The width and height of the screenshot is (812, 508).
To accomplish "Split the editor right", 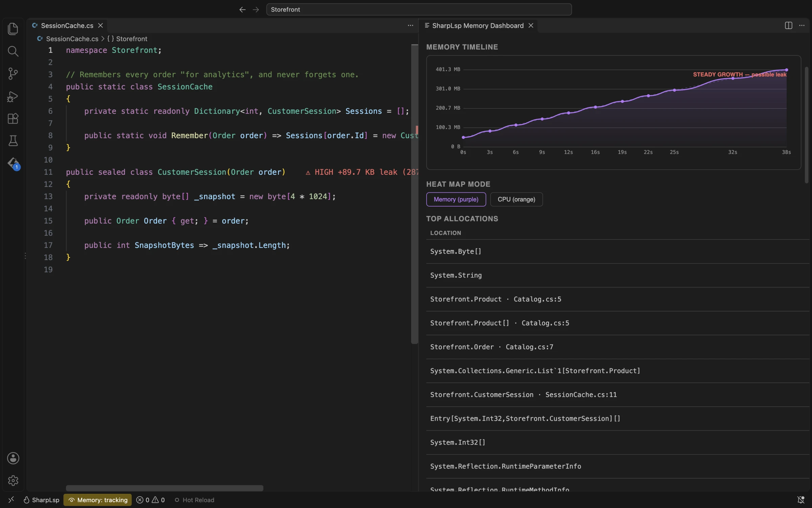I will [788, 25].
